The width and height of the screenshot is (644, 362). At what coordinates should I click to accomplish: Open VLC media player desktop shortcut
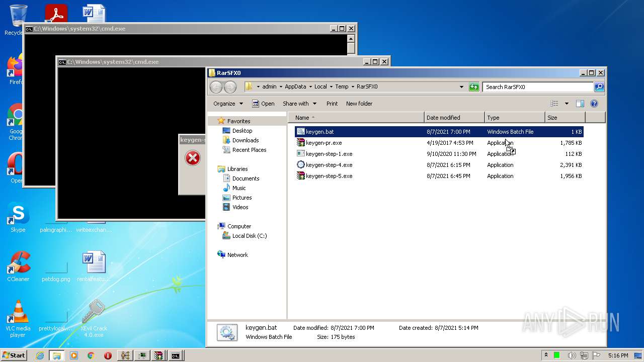point(18,319)
